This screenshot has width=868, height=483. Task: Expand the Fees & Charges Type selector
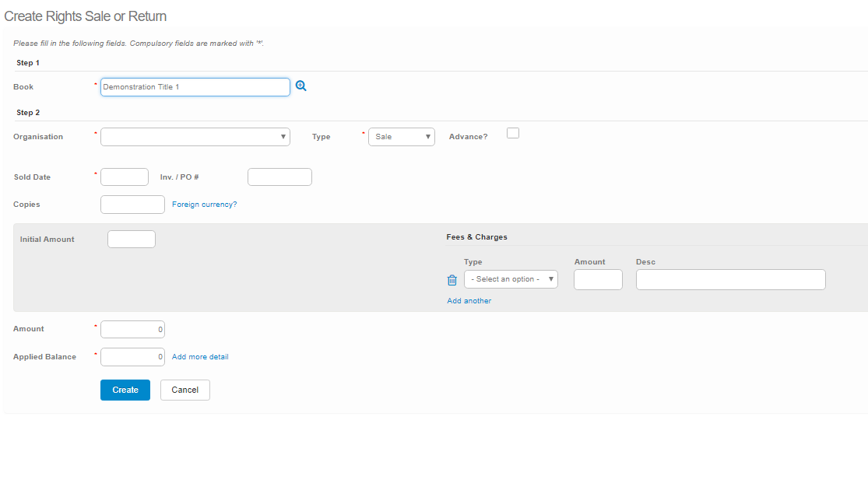click(x=511, y=279)
